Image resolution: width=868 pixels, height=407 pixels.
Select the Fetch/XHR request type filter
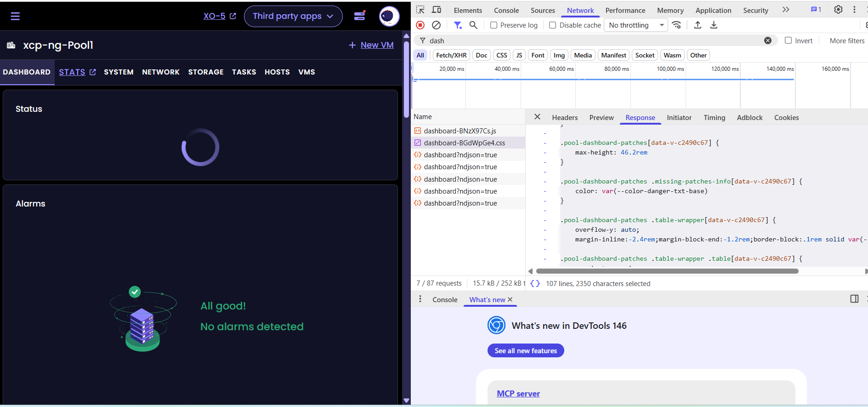point(451,55)
